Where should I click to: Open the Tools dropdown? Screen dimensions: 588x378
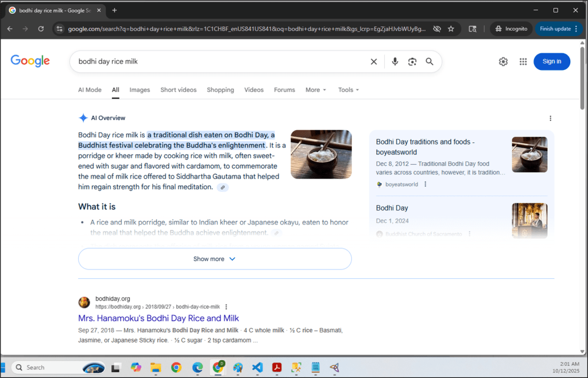click(348, 90)
